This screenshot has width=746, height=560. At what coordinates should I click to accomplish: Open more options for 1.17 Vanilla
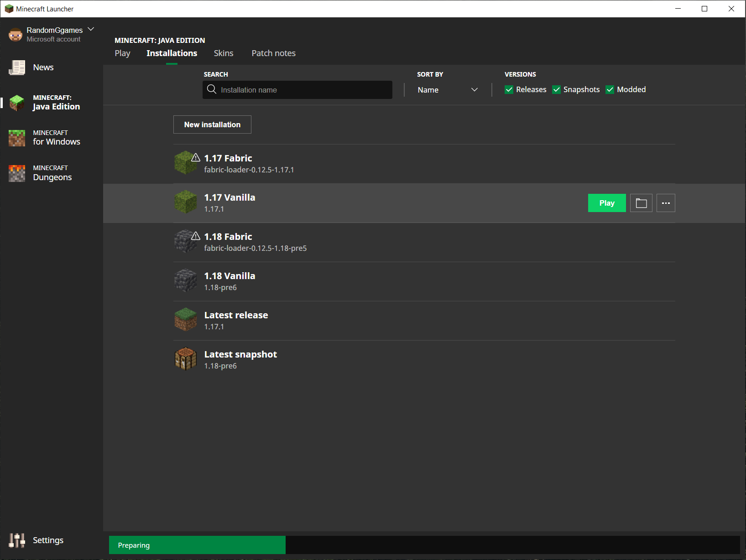point(666,203)
